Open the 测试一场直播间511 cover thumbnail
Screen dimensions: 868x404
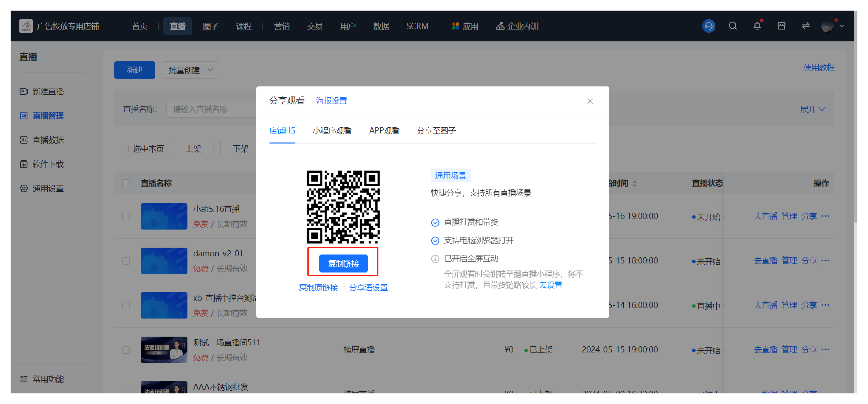tap(164, 349)
